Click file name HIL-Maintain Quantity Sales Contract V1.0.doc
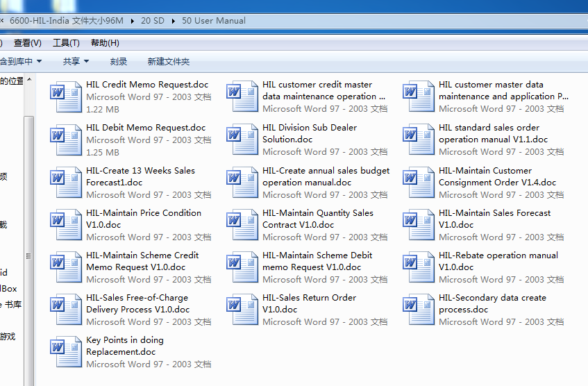Screen dimensions: 588x386 point(318,219)
